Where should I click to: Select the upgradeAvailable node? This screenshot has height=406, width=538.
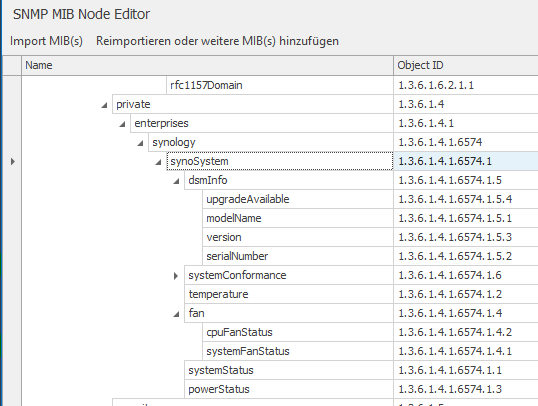(298, 199)
